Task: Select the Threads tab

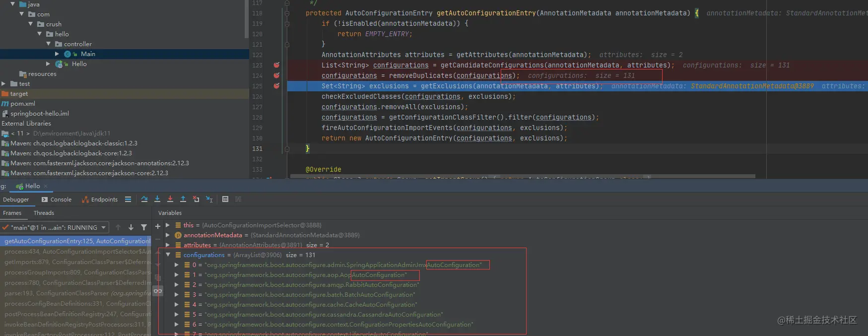Action: click(x=44, y=213)
